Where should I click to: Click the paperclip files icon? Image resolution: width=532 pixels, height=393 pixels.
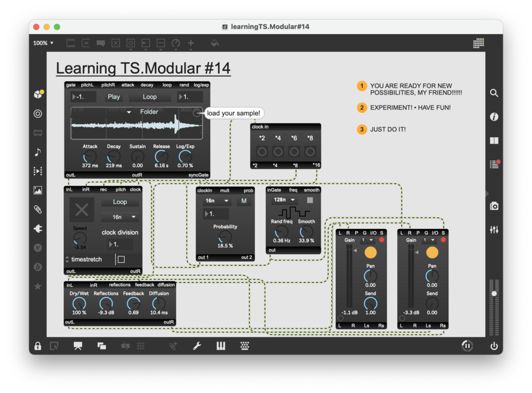pos(38,209)
